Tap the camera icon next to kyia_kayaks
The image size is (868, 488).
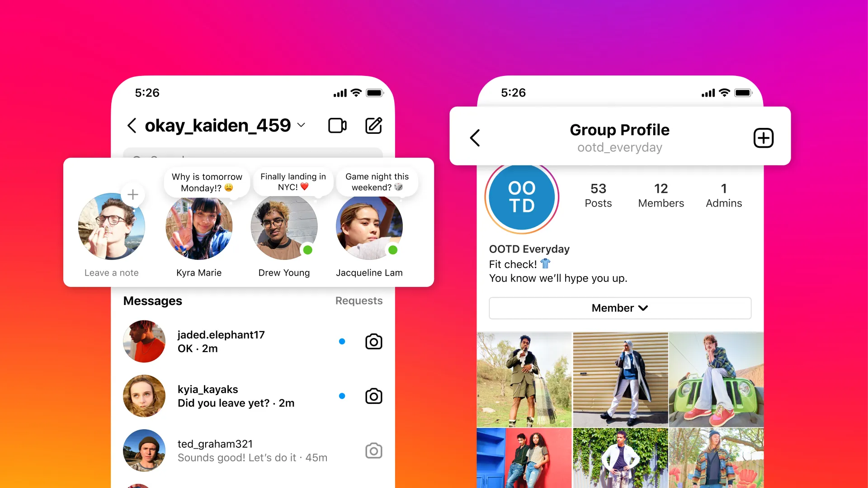point(374,396)
